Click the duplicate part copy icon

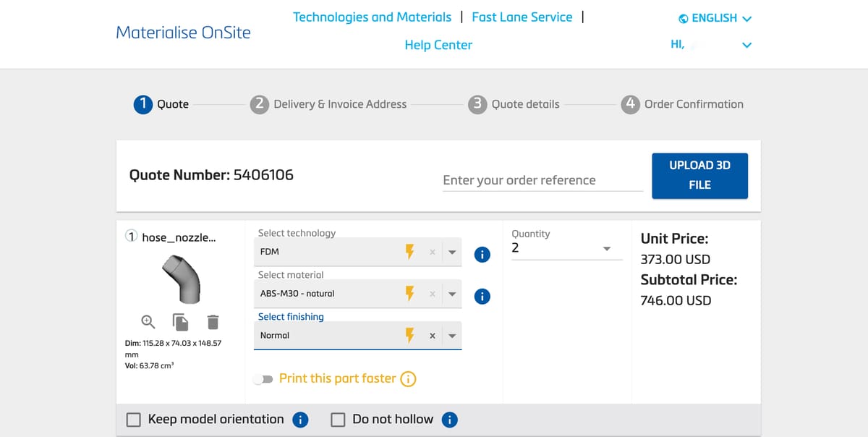(x=180, y=321)
